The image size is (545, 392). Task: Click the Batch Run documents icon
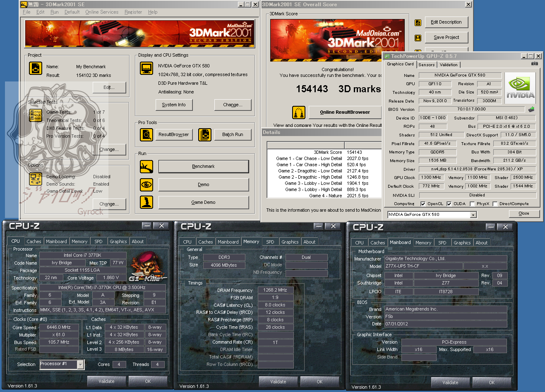(205, 134)
